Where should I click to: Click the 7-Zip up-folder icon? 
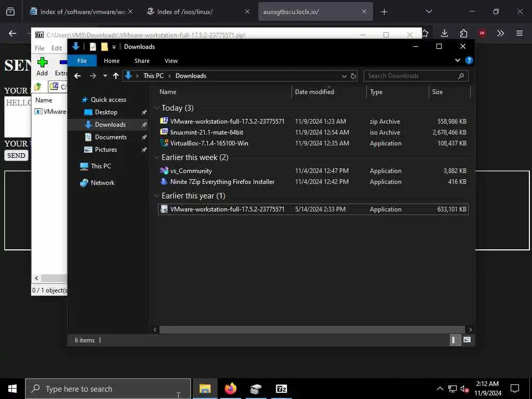[38, 87]
